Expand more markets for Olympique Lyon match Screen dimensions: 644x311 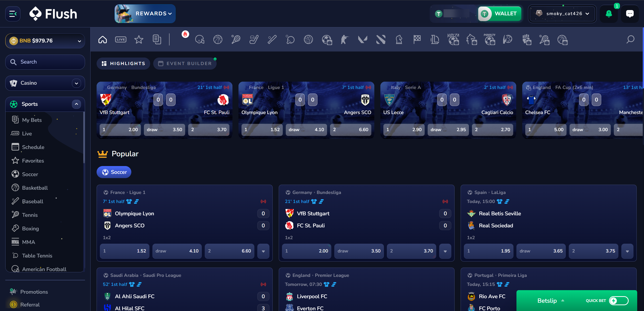point(263,251)
